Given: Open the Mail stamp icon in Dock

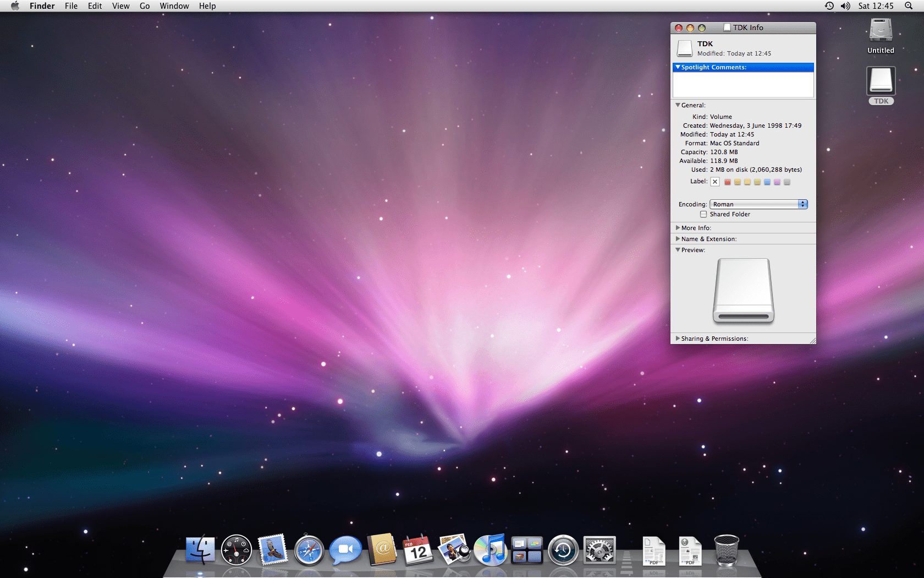Looking at the screenshot, I should point(273,550).
